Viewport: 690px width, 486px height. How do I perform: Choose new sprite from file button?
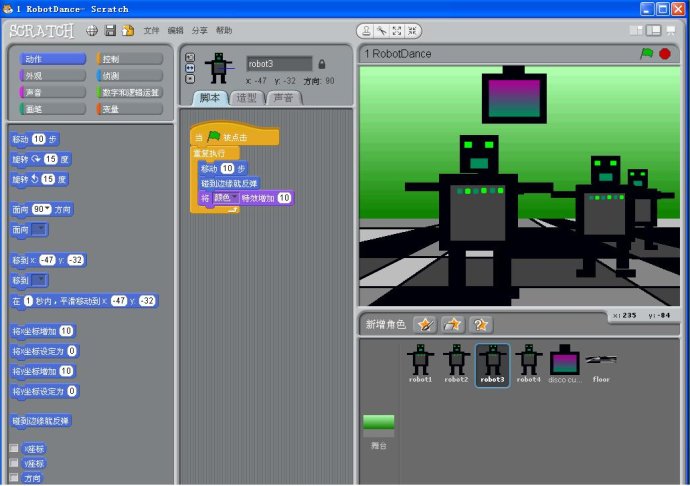click(x=453, y=325)
